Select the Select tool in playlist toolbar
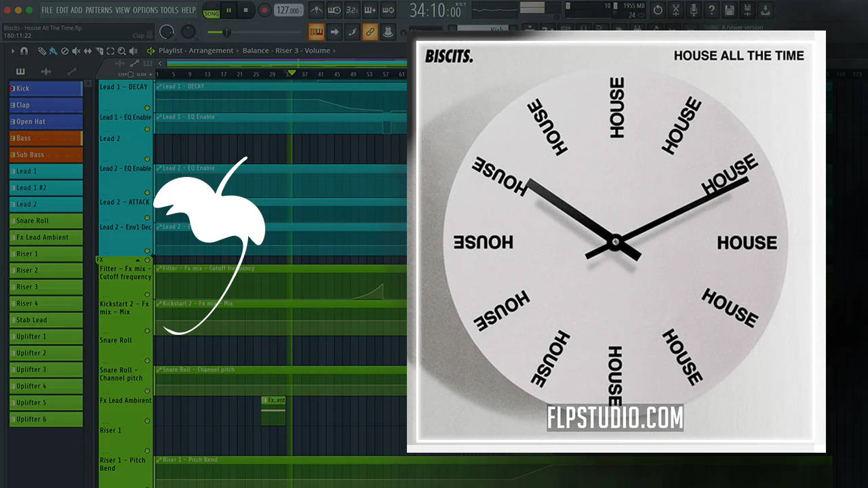868x488 pixels. pos(111,51)
